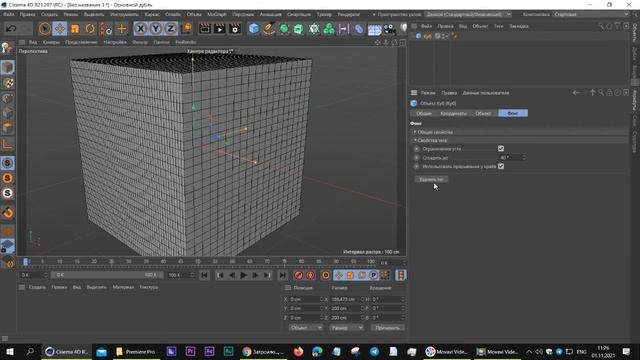The image size is (640, 360).
Task: Toggle autokeying red button
Action: point(311,276)
